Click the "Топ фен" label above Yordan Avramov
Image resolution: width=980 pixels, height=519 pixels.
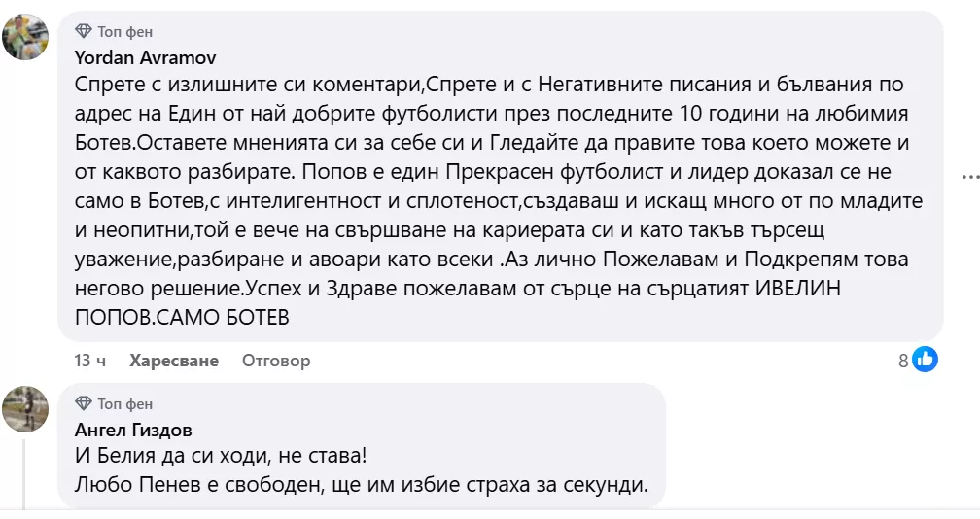coord(125,32)
